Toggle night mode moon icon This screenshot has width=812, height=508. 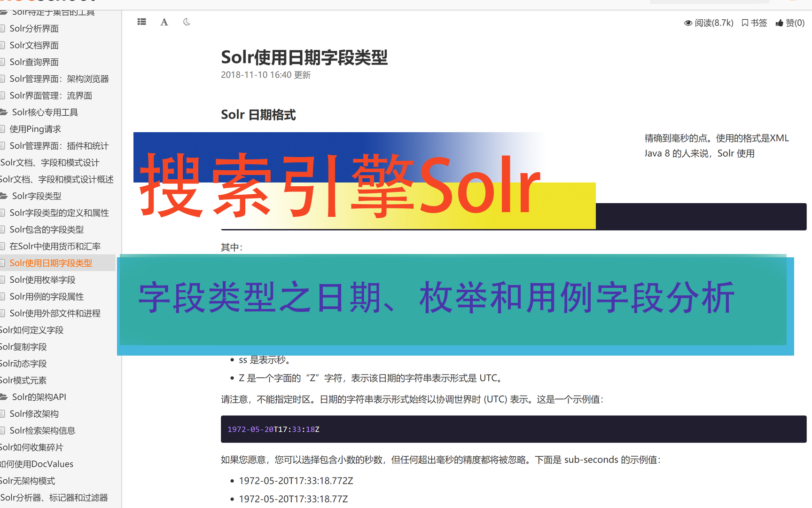click(x=187, y=22)
